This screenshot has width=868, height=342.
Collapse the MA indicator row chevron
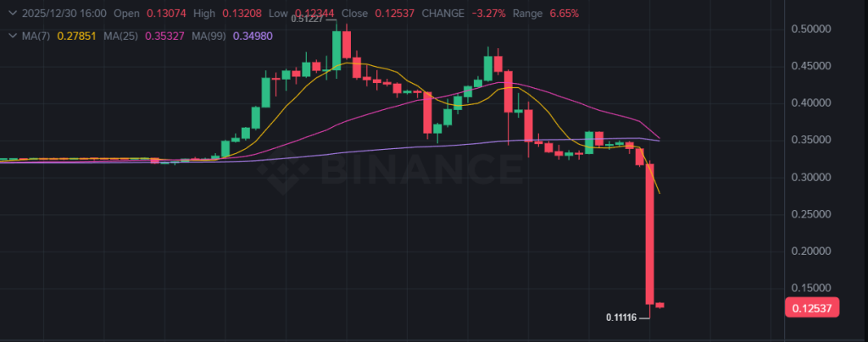coord(12,36)
